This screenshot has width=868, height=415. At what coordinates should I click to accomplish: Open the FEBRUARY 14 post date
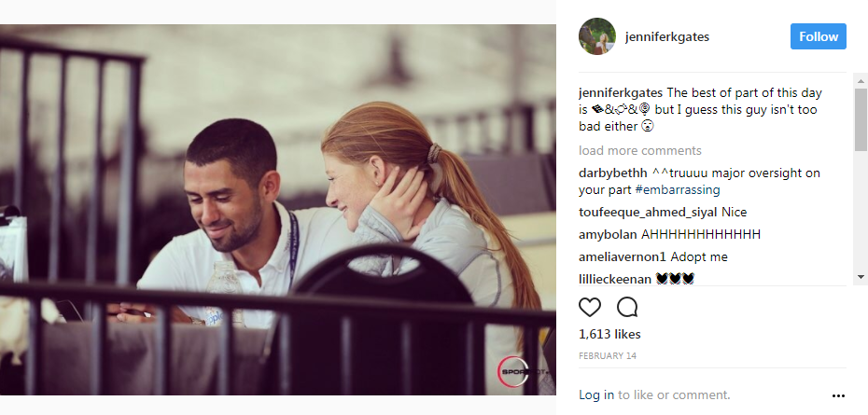pos(608,356)
